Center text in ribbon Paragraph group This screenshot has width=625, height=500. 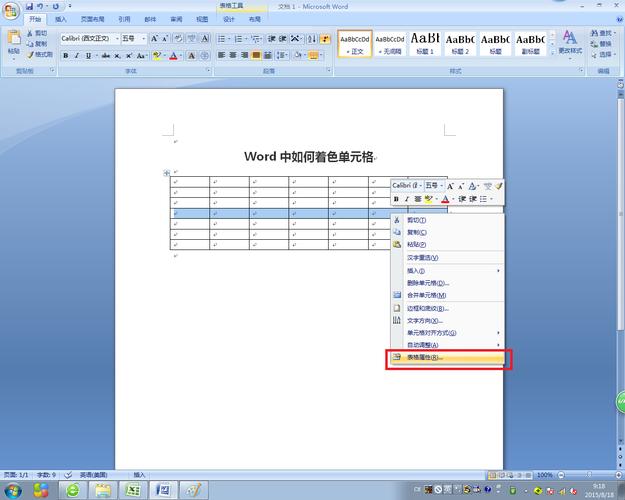tap(233, 55)
